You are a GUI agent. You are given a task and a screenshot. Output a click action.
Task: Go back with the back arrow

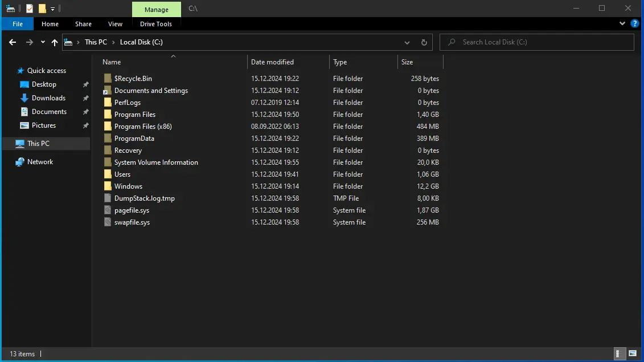tap(13, 42)
